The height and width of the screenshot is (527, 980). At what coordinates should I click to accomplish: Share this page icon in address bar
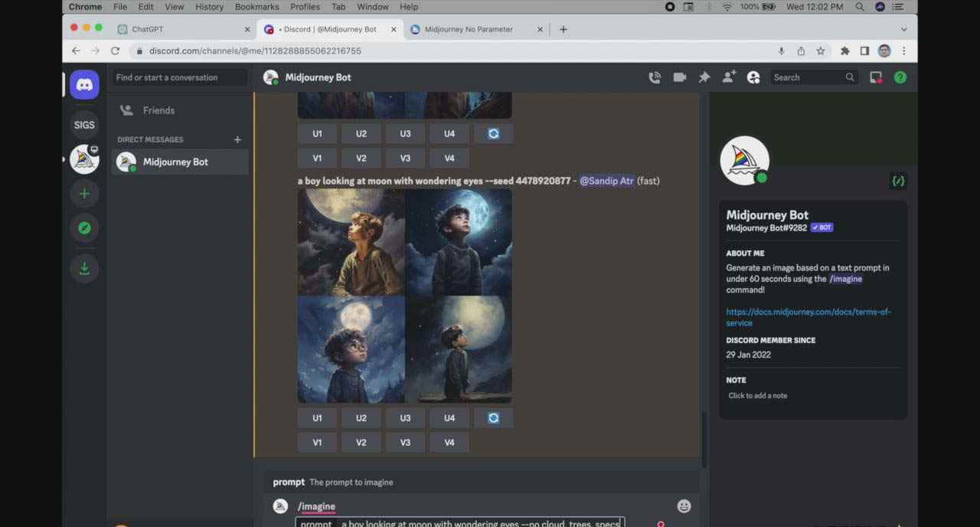[x=801, y=51]
